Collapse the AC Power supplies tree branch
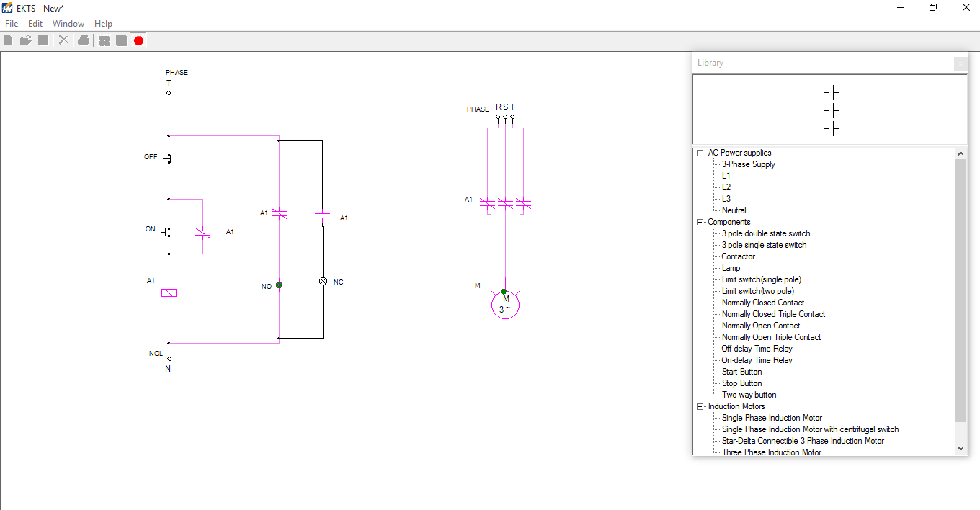This screenshot has width=980, height=510. 700,153
